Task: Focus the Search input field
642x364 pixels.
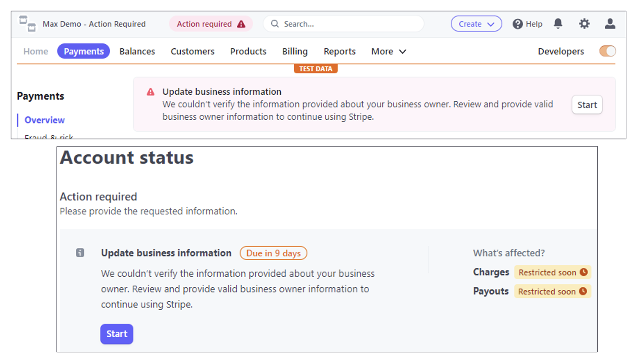Action: (343, 24)
